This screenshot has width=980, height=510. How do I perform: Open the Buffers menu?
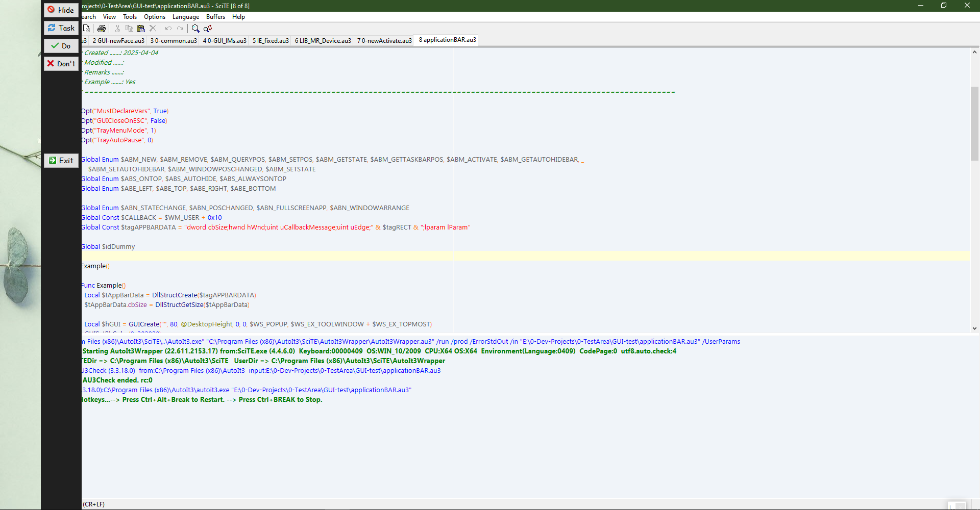pos(215,17)
